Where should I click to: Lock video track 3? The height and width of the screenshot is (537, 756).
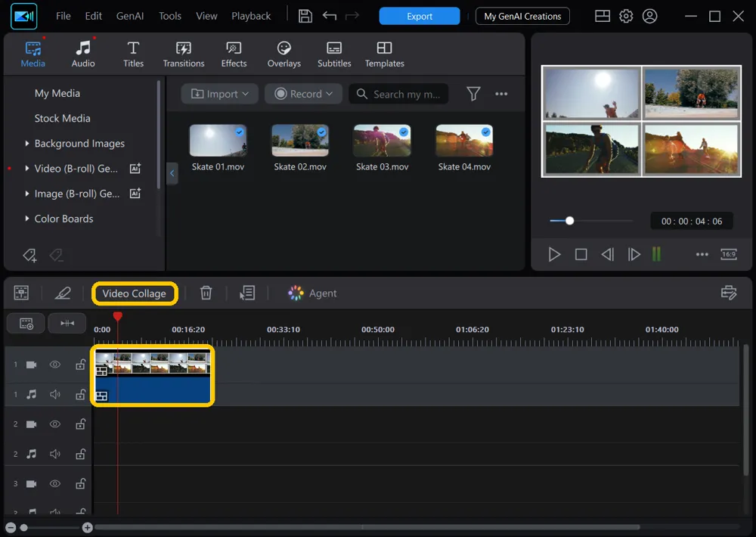point(81,483)
